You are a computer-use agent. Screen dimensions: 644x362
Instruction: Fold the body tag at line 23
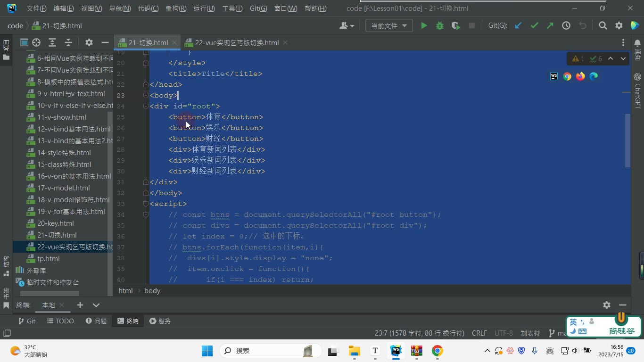pos(146,95)
